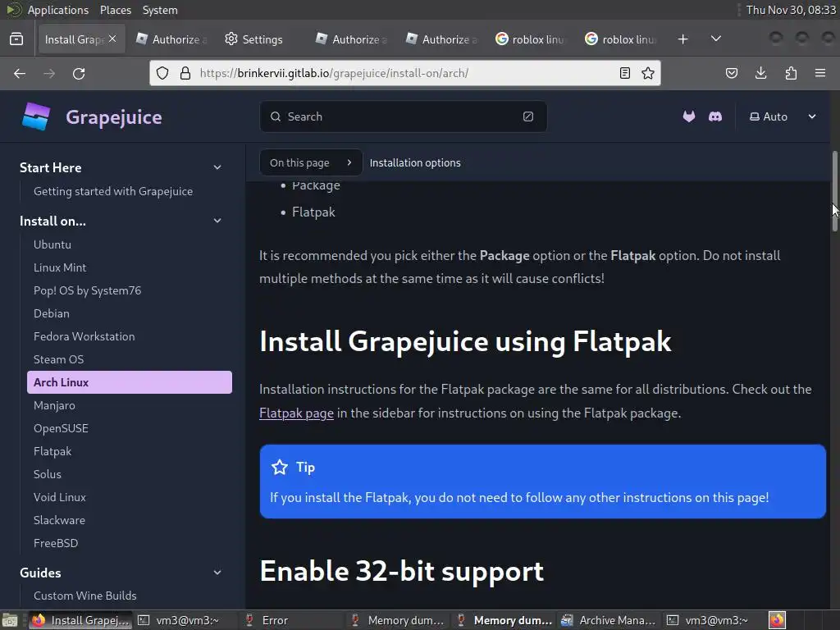Open the Slackware install page
Image resolution: width=840 pixels, height=630 pixels.
click(59, 521)
